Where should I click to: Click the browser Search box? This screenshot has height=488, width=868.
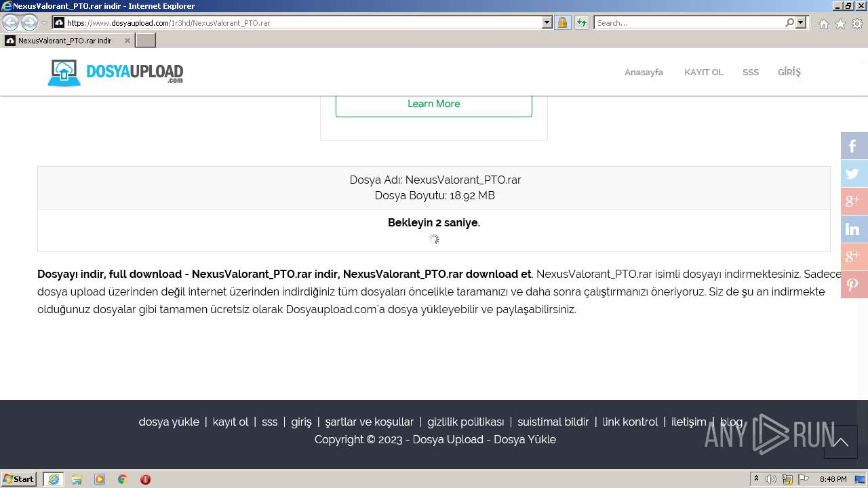[689, 23]
